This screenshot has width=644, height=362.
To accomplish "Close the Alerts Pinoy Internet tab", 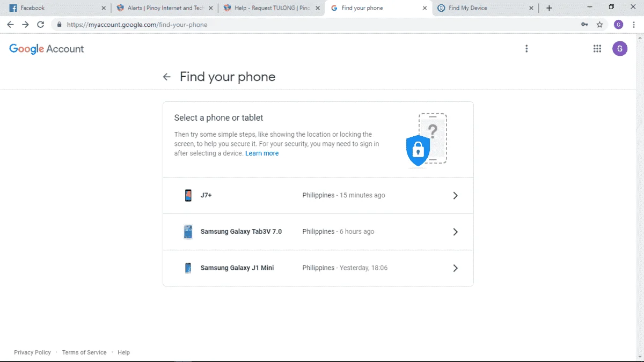I will pos(210,8).
